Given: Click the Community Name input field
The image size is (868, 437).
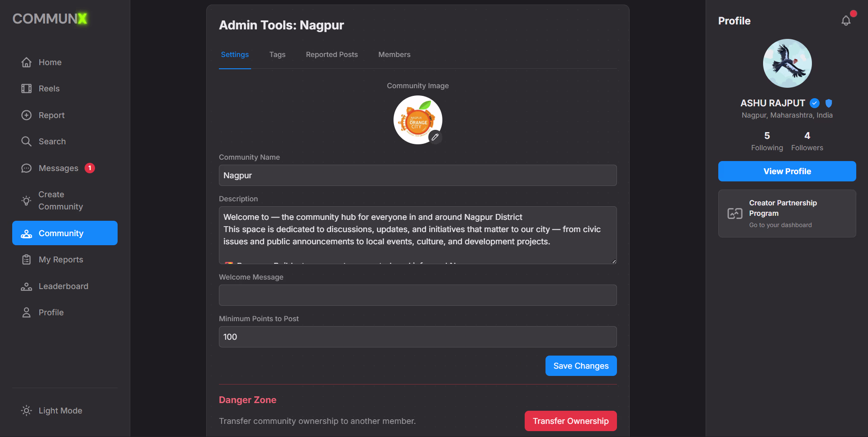Looking at the screenshot, I should pyautogui.click(x=417, y=175).
